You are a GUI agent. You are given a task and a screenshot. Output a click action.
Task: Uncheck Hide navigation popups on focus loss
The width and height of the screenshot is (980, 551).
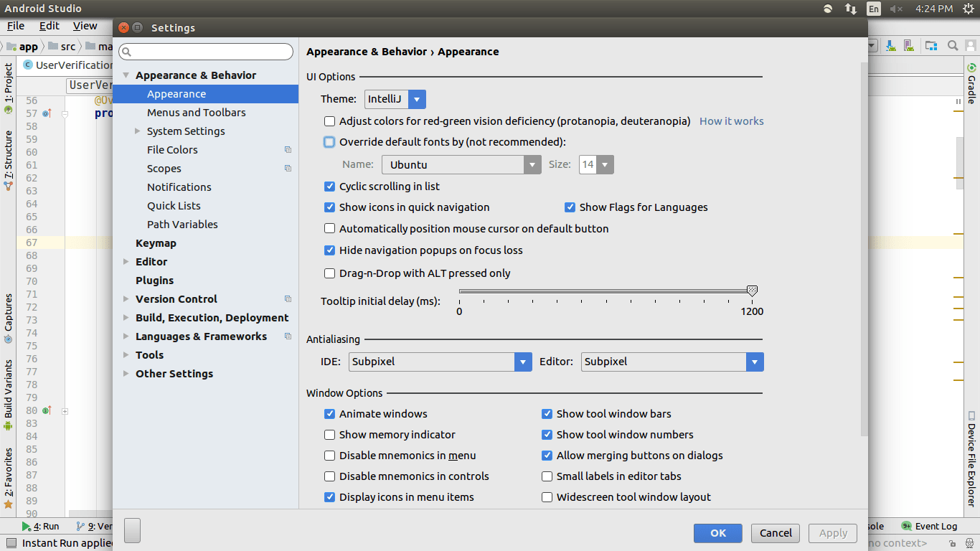pyautogui.click(x=329, y=250)
